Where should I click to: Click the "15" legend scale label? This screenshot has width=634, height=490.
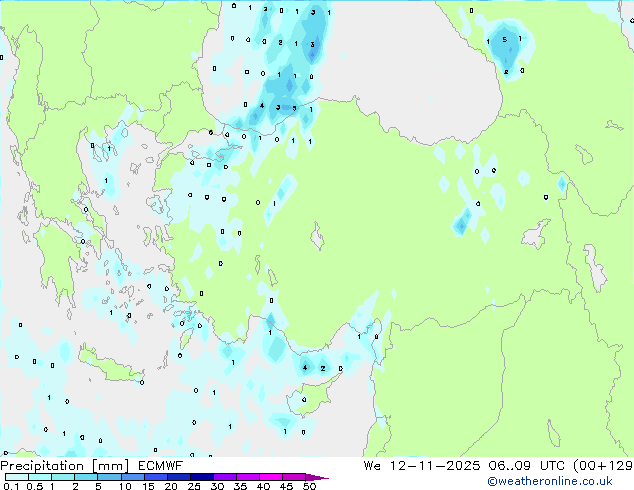(148, 486)
